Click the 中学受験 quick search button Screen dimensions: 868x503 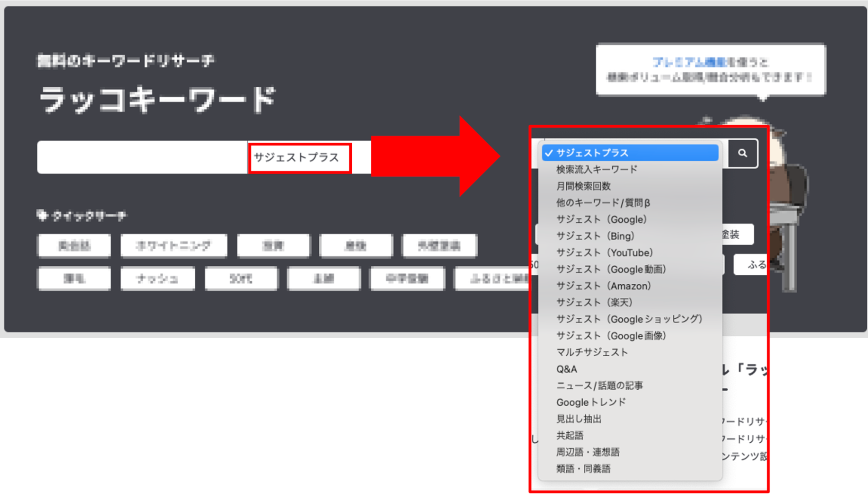click(x=407, y=278)
